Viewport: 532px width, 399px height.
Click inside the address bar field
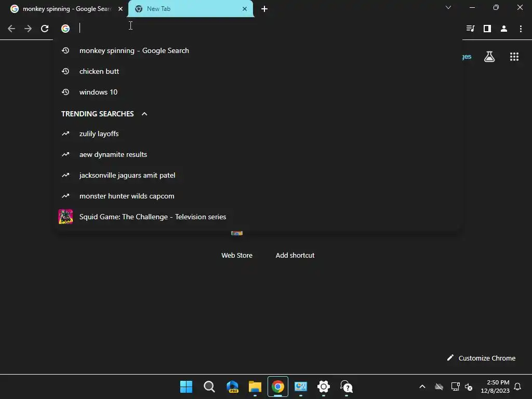point(258,29)
